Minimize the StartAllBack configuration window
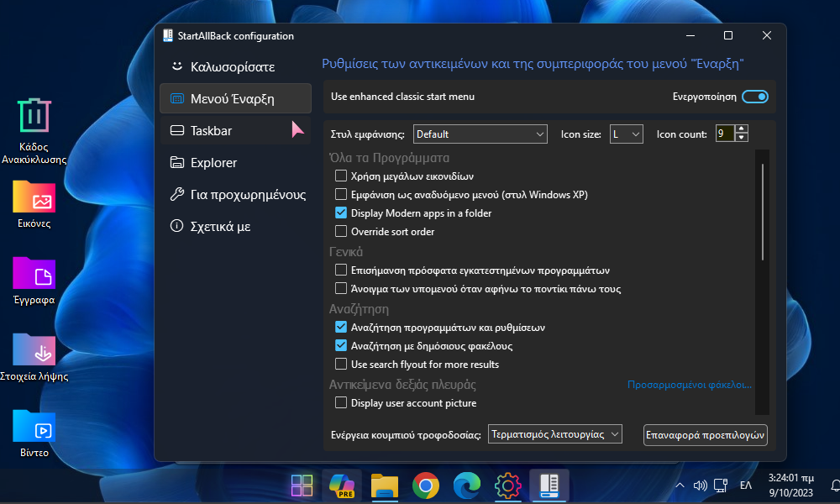The image size is (840, 504). point(690,35)
